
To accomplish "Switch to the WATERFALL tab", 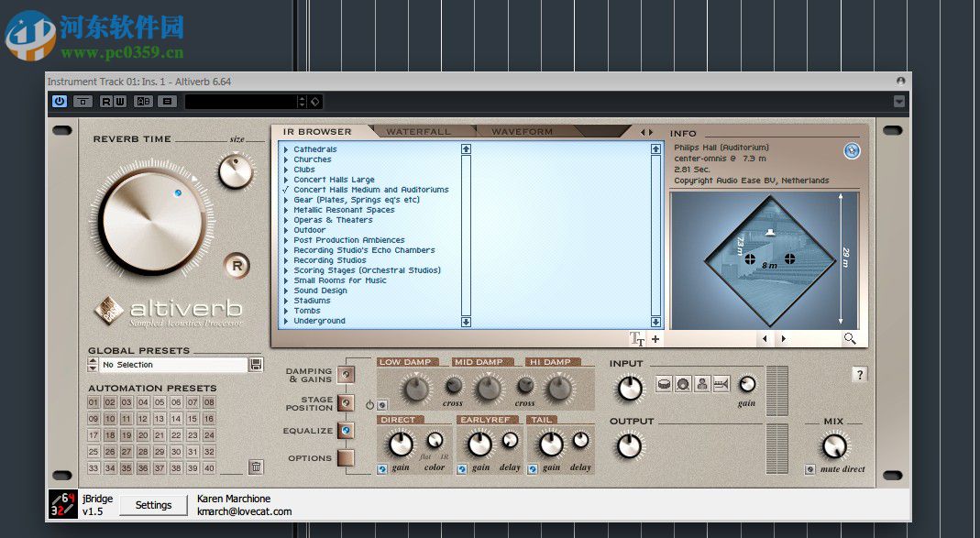I will tap(420, 131).
